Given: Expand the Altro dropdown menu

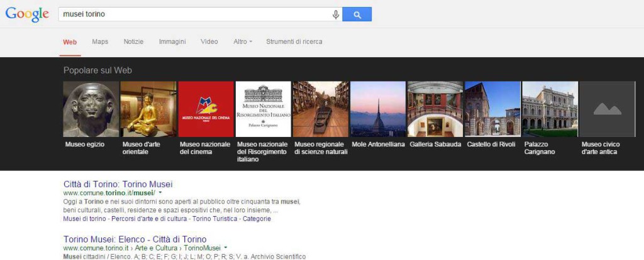Looking at the screenshot, I should tap(242, 42).
